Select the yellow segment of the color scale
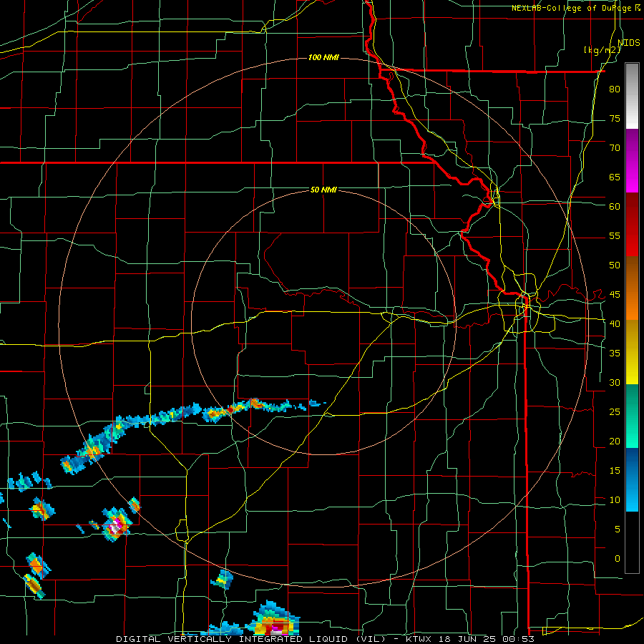 click(x=632, y=352)
